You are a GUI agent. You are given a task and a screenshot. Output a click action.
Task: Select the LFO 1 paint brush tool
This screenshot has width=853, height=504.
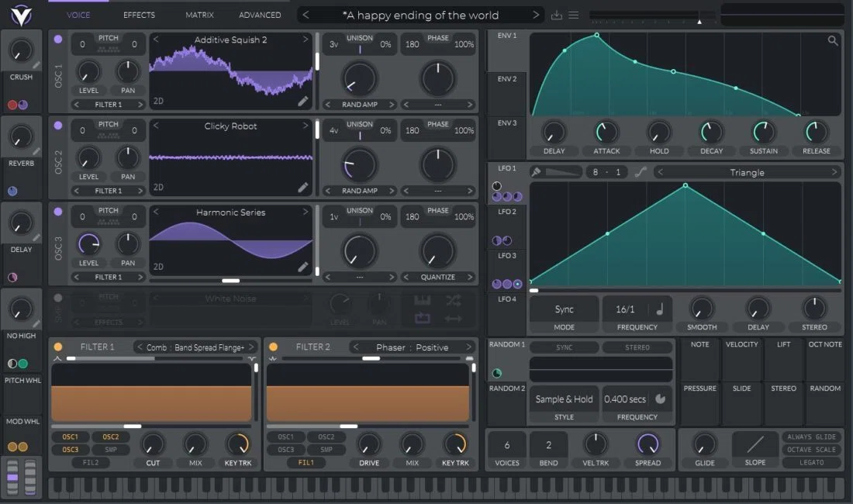click(x=536, y=172)
